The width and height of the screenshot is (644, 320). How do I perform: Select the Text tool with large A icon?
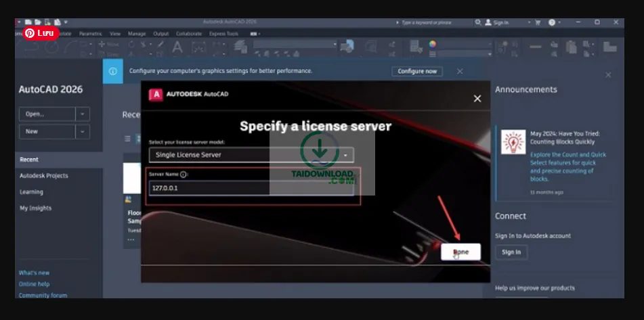tap(177, 47)
